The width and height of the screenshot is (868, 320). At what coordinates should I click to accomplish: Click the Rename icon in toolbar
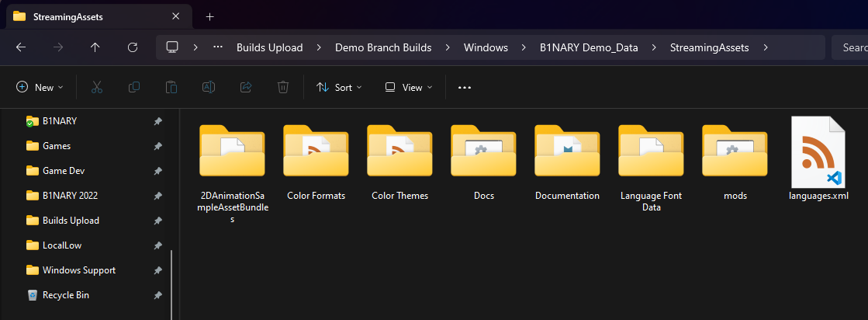(x=209, y=87)
